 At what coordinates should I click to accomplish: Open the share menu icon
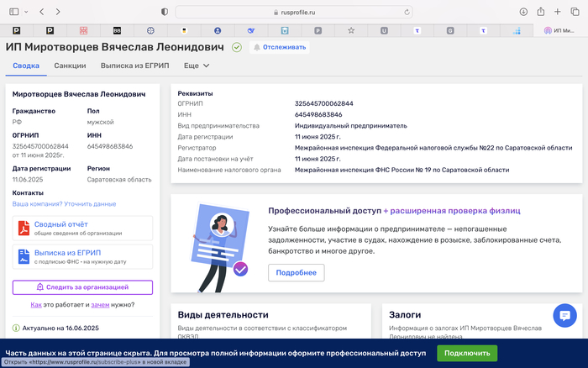tap(540, 12)
